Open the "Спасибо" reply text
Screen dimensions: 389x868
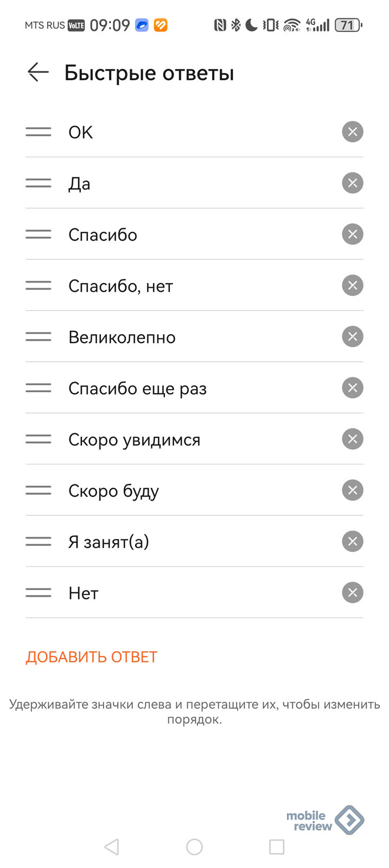click(103, 235)
